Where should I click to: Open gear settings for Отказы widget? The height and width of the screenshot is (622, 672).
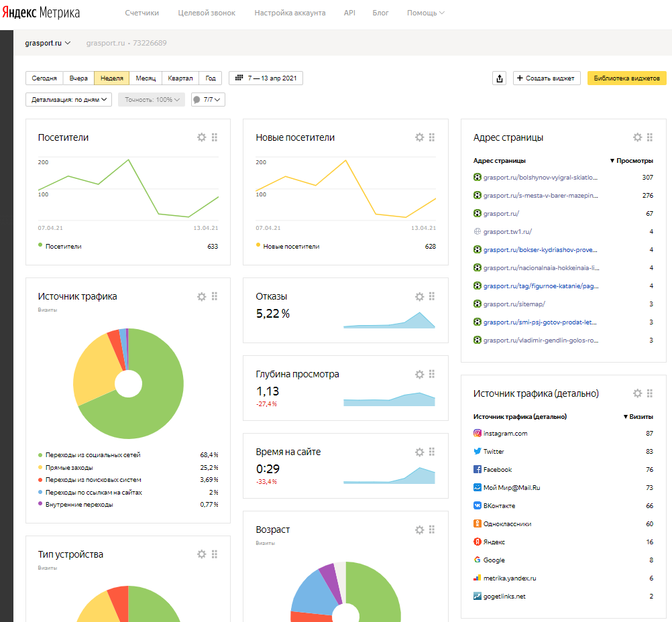pos(419,296)
